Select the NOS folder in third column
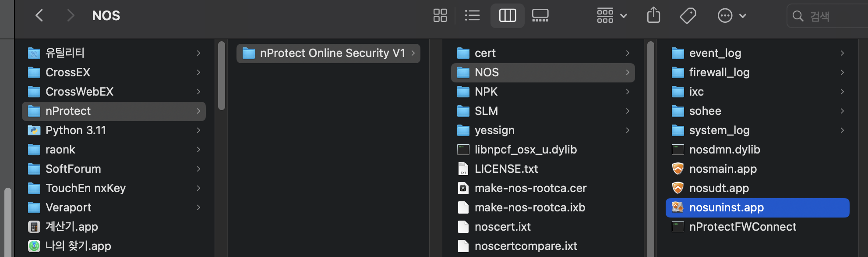 tap(543, 72)
